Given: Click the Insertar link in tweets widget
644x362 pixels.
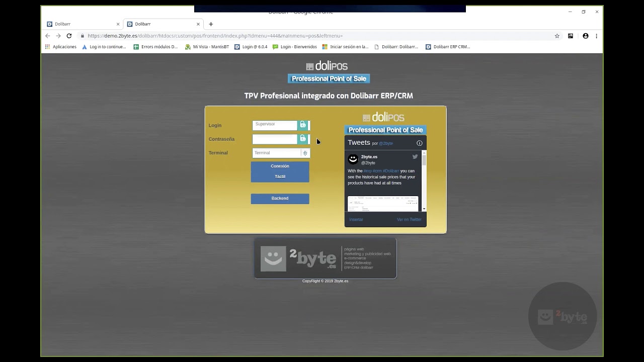Looking at the screenshot, I should pos(356,220).
